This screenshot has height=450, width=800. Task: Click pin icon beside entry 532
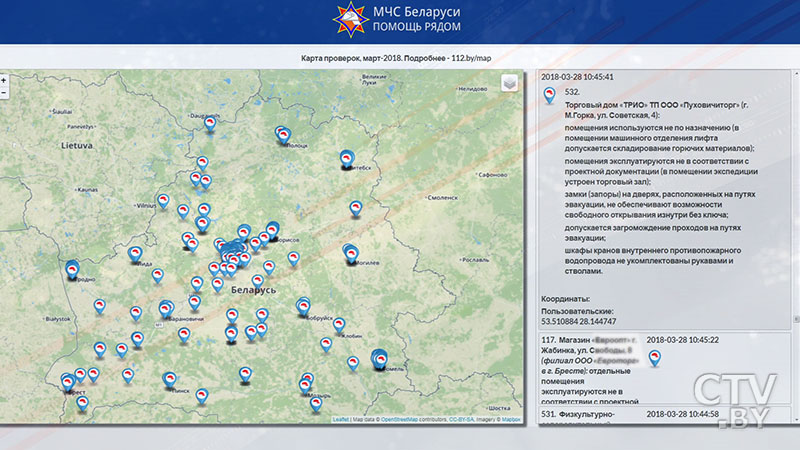pos(548,96)
